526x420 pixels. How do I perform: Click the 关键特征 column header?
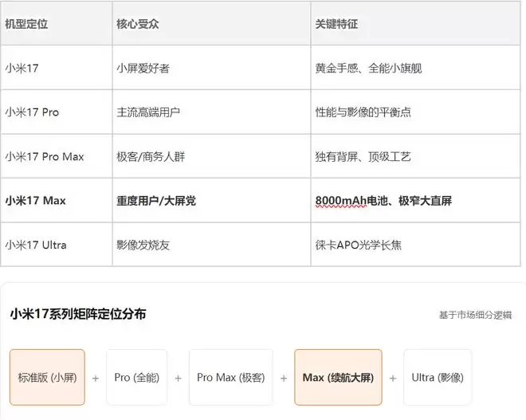[336, 24]
